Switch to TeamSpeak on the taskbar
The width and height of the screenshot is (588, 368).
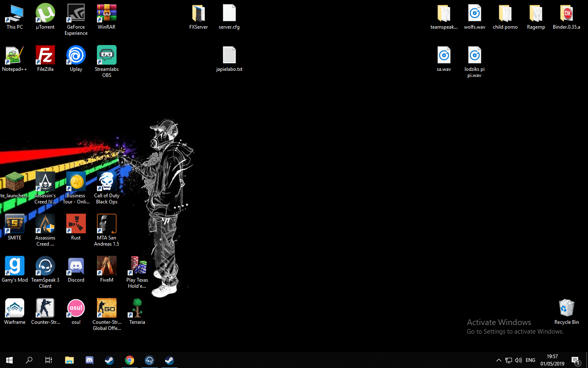150,360
